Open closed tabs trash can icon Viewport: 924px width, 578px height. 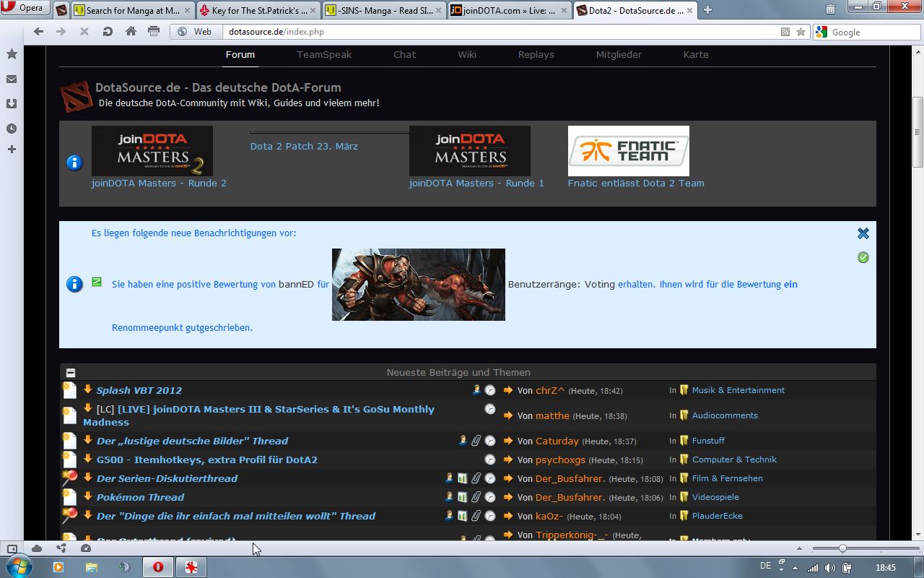pos(831,9)
